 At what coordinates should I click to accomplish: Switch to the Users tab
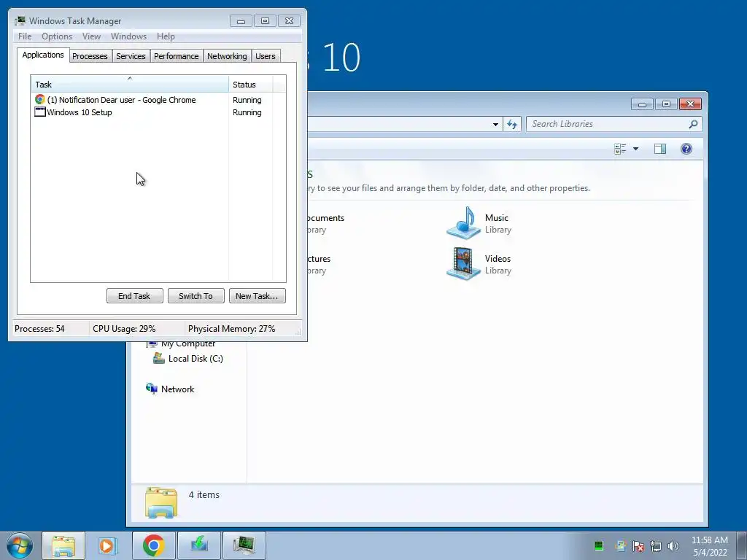click(266, 56)
